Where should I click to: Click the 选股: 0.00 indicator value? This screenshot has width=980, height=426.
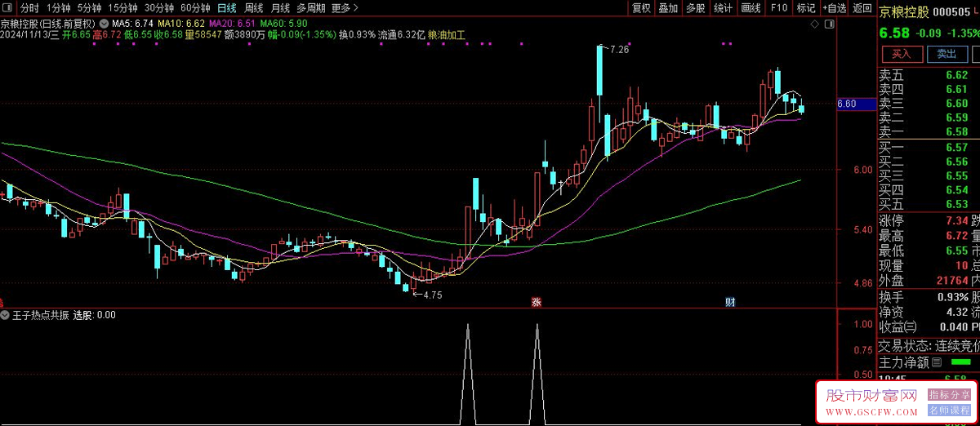pyautogui.click(x=95, y=314)
